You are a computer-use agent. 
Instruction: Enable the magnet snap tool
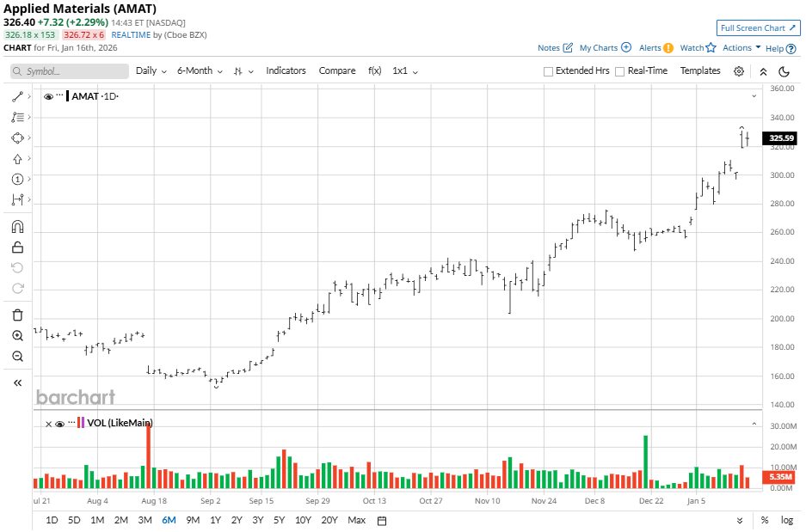point(17,226)
